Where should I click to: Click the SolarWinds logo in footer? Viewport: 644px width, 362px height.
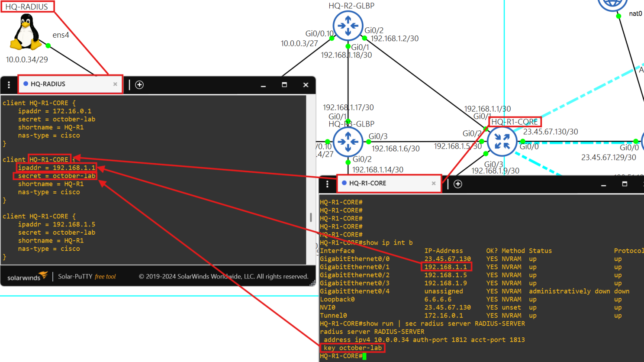point(28,276)
